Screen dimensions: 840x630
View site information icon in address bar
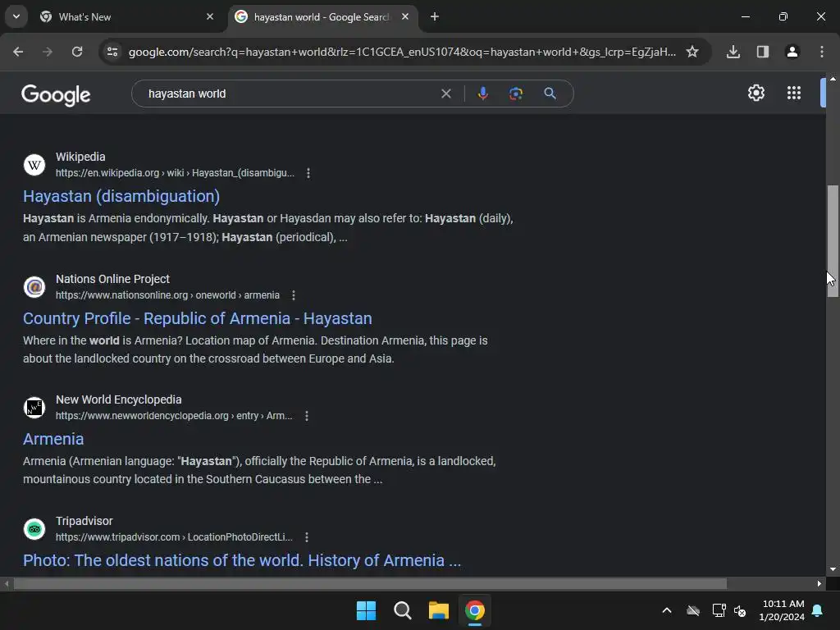112,52
